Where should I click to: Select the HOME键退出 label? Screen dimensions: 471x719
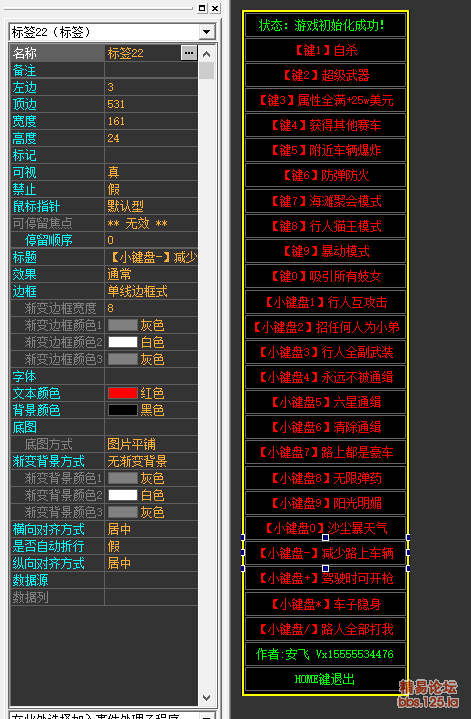click(x=325, y=679)
